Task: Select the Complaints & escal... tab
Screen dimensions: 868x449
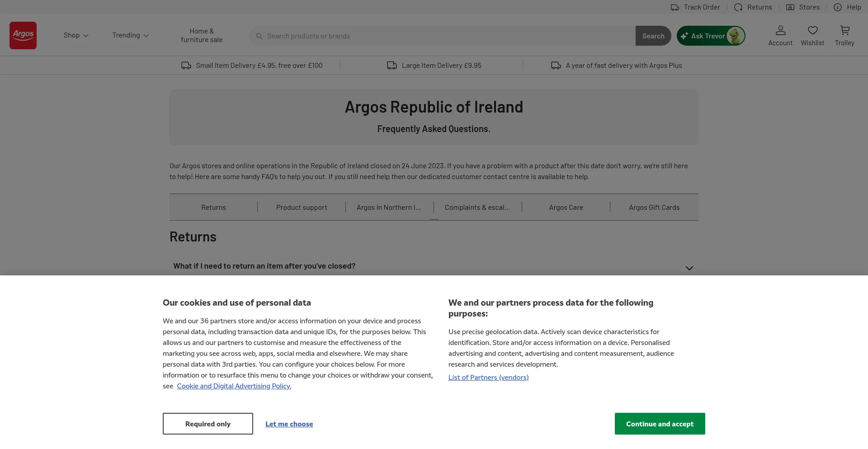Action: (477, 207)
